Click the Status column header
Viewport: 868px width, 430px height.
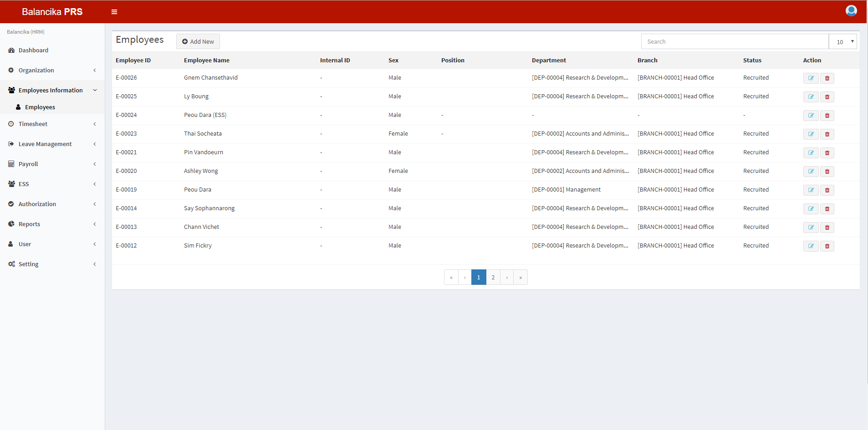pyautogui.click(x=752, y=60)
